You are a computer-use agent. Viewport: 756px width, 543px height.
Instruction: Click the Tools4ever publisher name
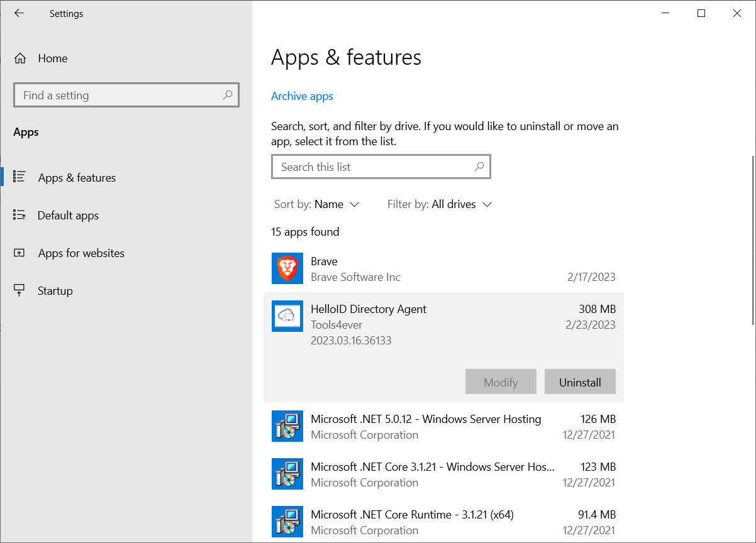(336, 325)
